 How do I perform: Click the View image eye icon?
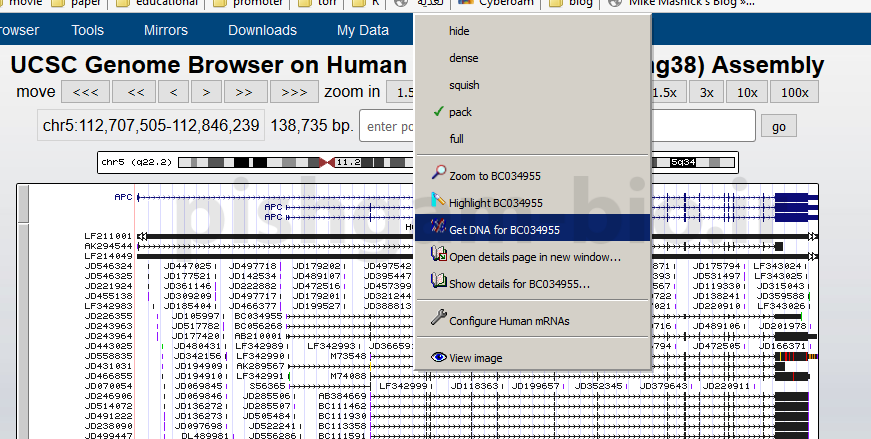point(437,357)
